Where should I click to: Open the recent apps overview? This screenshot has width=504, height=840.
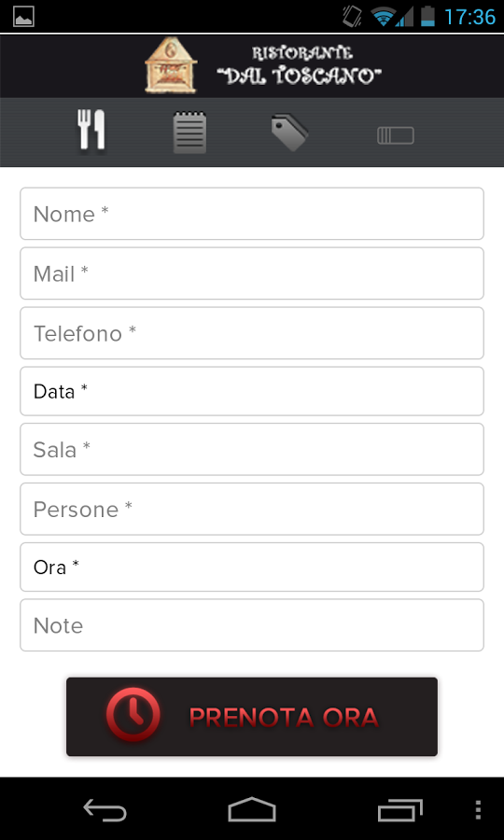click(399, 809)
